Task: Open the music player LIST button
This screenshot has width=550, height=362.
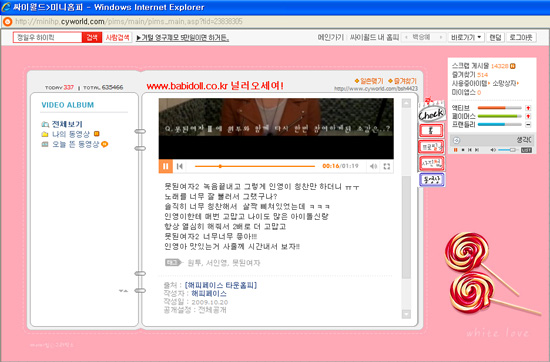Action: pos(526,150)
